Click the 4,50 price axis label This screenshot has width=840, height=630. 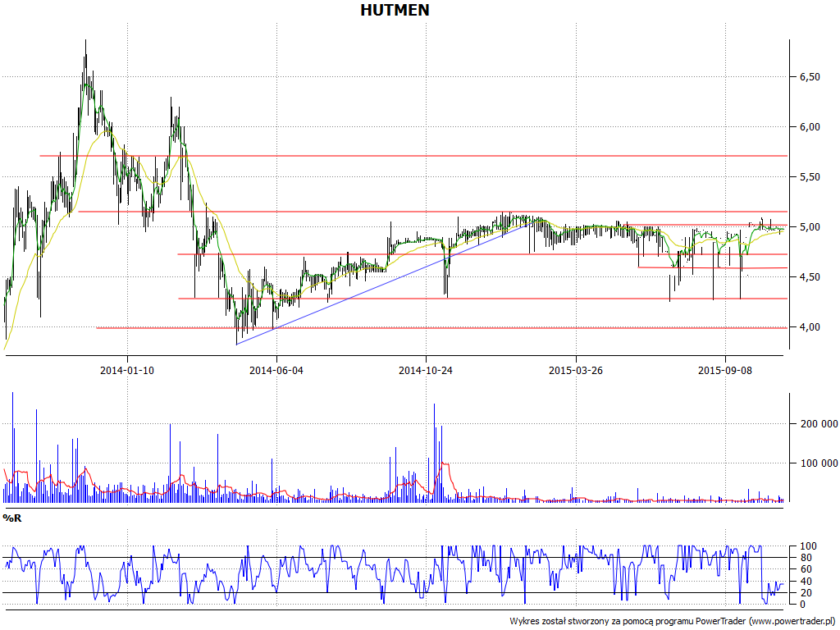[x=810, y=277]
